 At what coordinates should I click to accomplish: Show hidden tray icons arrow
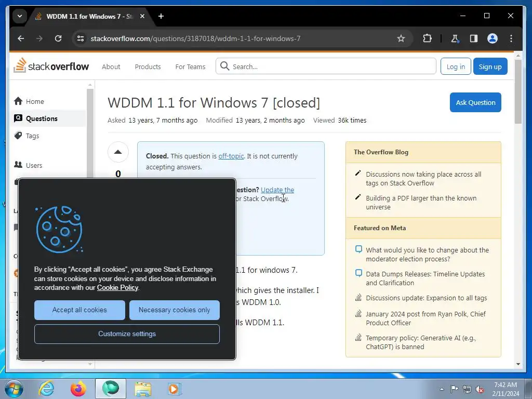(442, 389)
